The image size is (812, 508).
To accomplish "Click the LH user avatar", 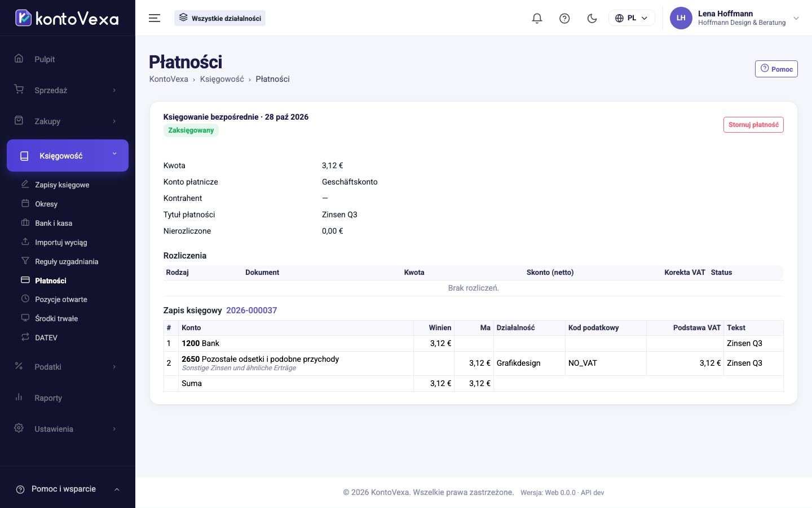I will tap(681, 18).
